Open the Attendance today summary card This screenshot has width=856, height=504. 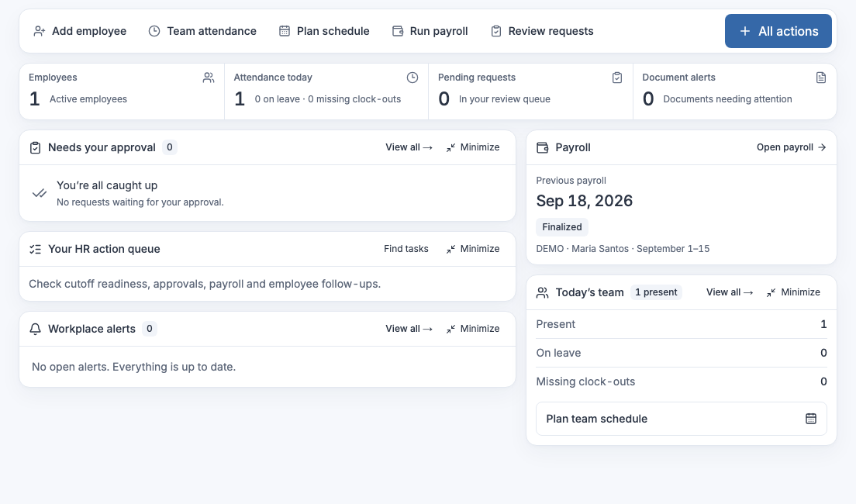(326, 91)
